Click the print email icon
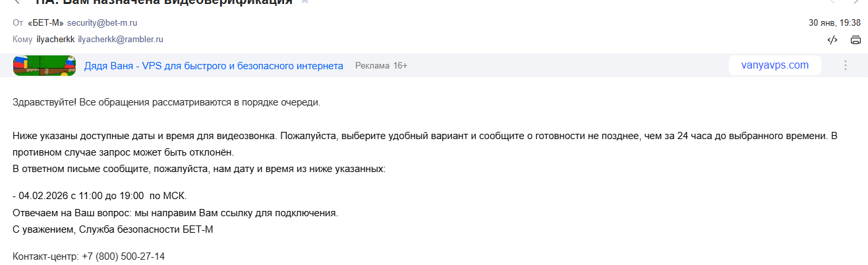This screenshot has height=265, width=868. (855, 40)
